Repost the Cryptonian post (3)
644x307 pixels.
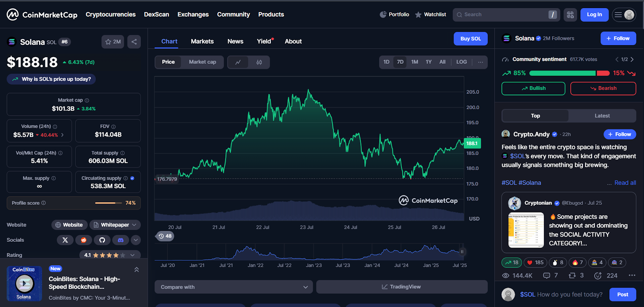(x=576, y=276)
